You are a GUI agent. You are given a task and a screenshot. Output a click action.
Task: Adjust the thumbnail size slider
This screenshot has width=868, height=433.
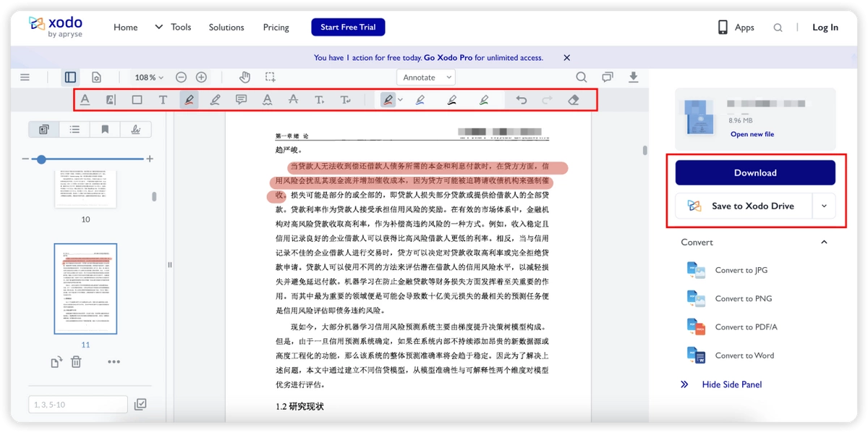(41, 159)
